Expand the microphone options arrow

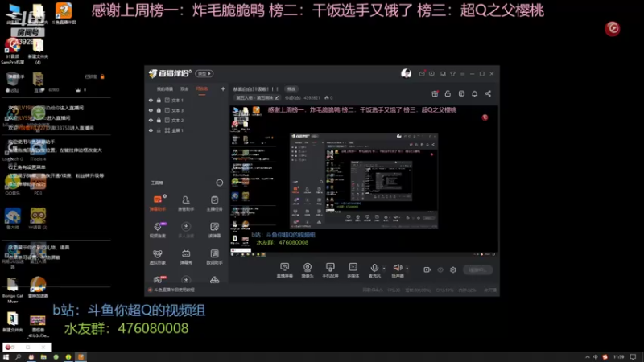point(384,269)
